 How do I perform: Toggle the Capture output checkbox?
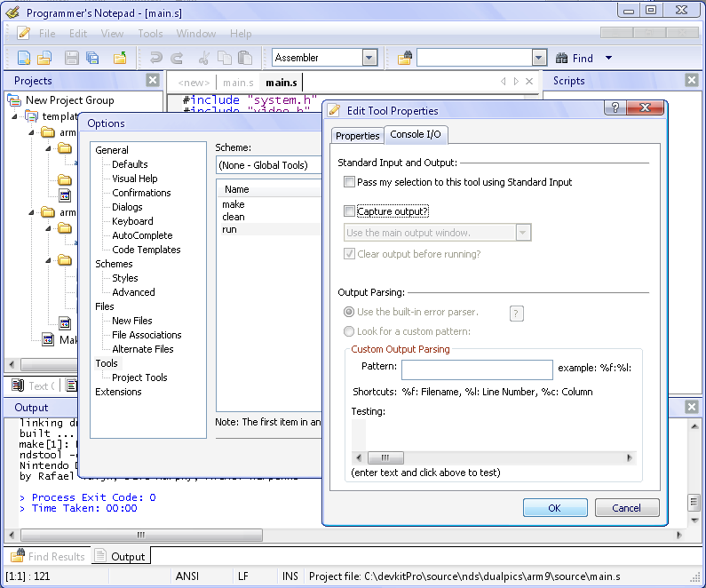pyautogui.click(x=349, y=211)
